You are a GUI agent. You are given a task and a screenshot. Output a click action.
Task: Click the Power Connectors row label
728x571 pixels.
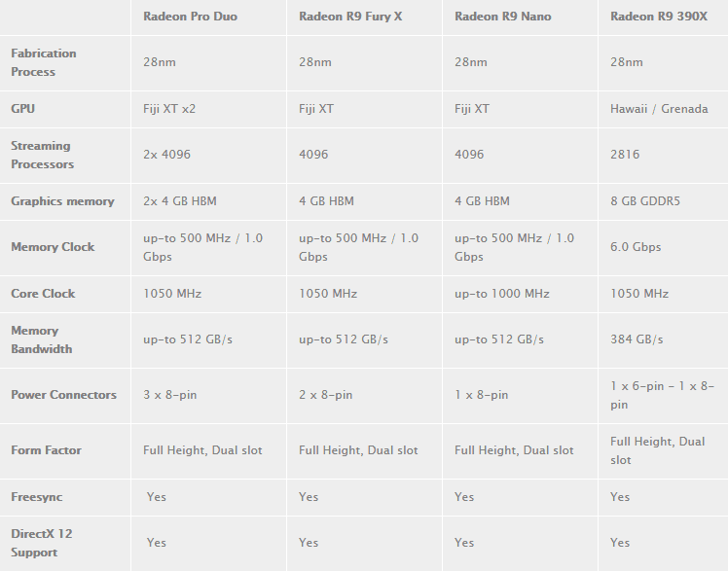(63, 395)
